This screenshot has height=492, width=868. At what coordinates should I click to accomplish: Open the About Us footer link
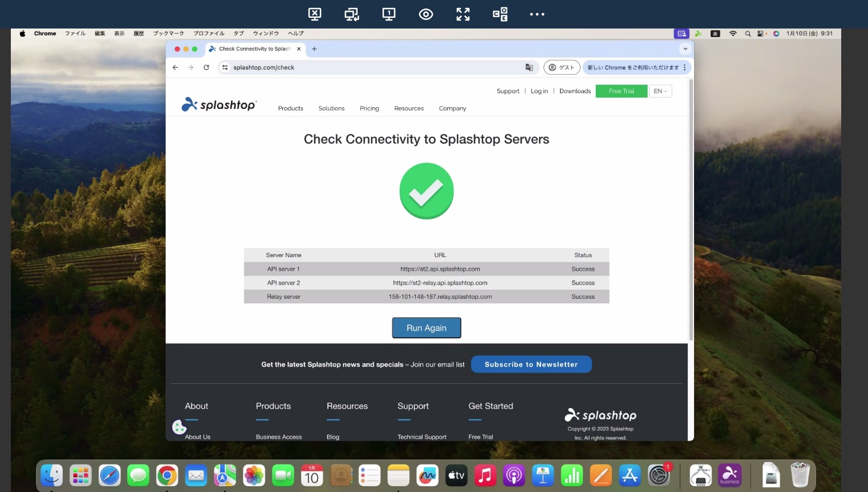197,437
